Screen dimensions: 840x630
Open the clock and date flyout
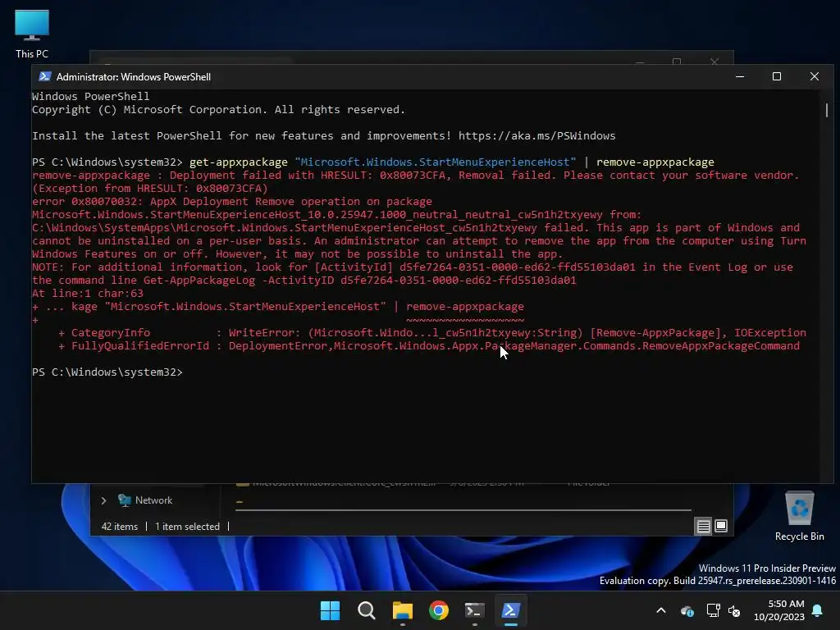click(779, 610)
